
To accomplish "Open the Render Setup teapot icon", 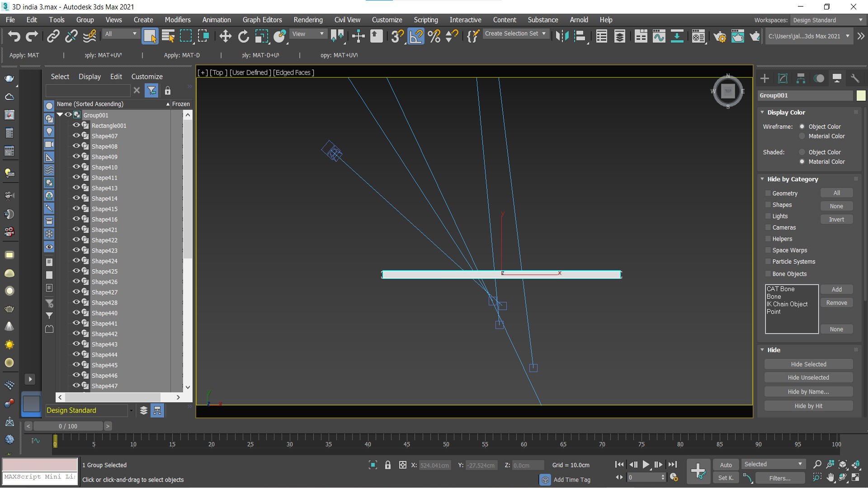I will (720, 36).
